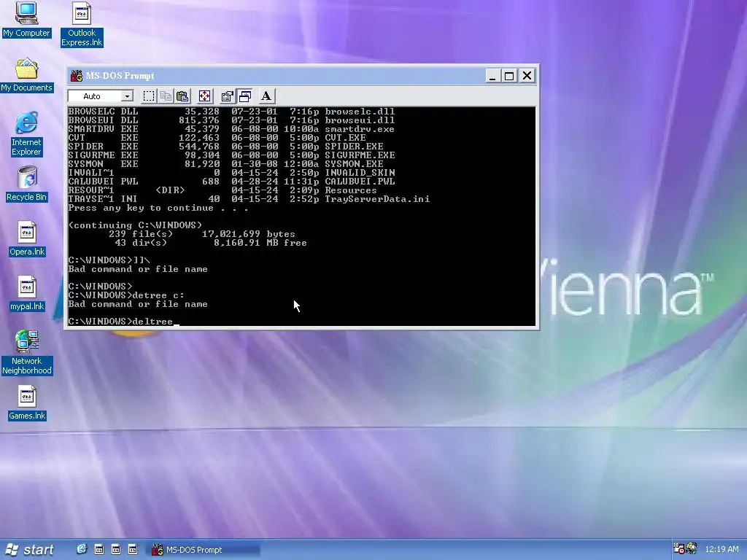Select the Outlook Express.lnk shortcut
The height and width of the screenshot is (560, 747).
pos(82,24)
